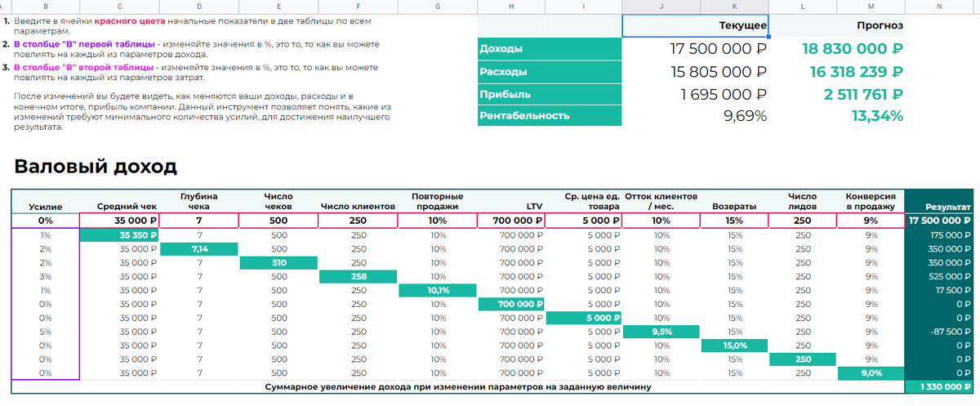
Task: Edit base LTV input 700 000 ₽
Action: click(512, 221)
